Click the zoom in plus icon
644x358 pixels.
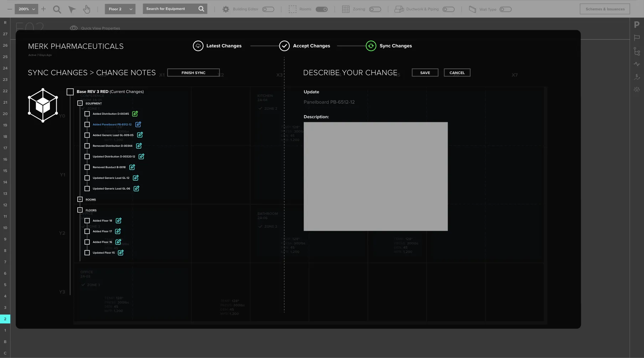coord(43,9)
